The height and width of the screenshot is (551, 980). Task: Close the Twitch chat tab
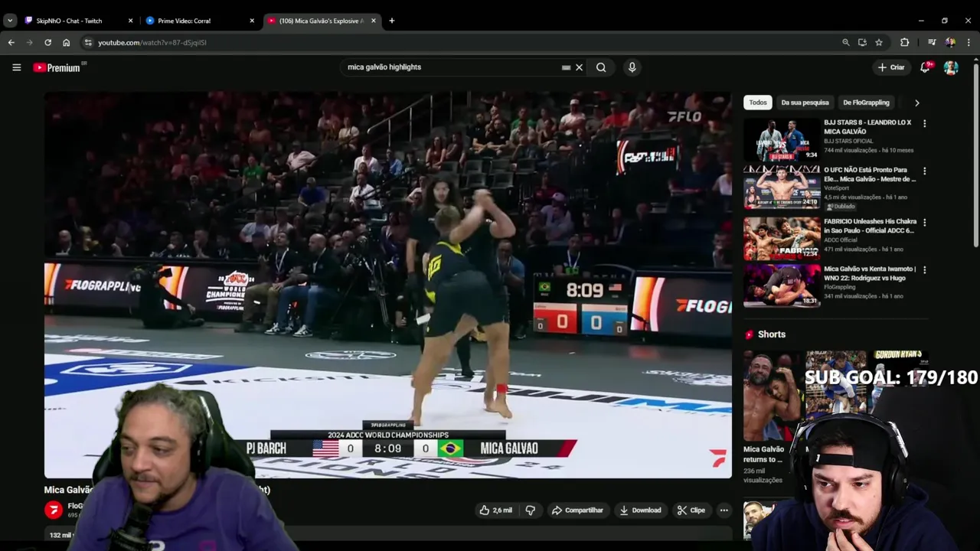(x=130, y=21)
